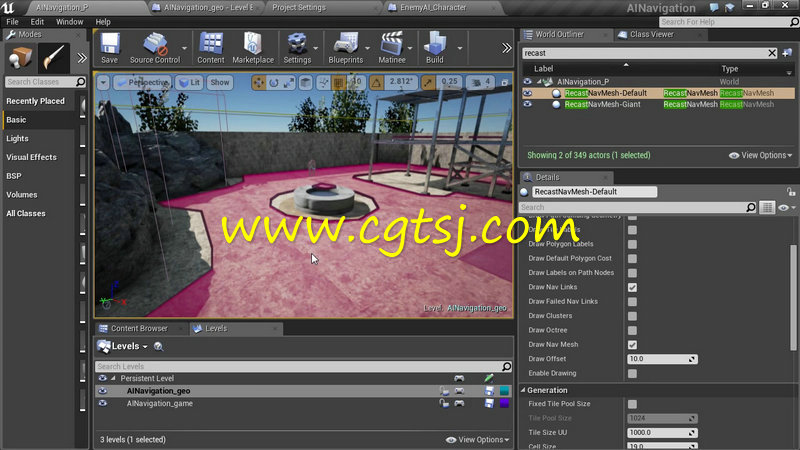This screenshot has width=800, height=450.
Task: Uncheck the Draw Nav Links checkbox
Action: (632, 287)
